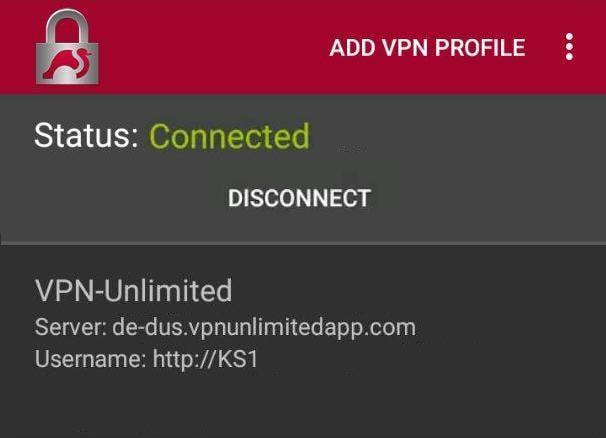The image size is (606, 438).
Task: Click ADD VPN PROFILE in header
Action: [427, 48]
